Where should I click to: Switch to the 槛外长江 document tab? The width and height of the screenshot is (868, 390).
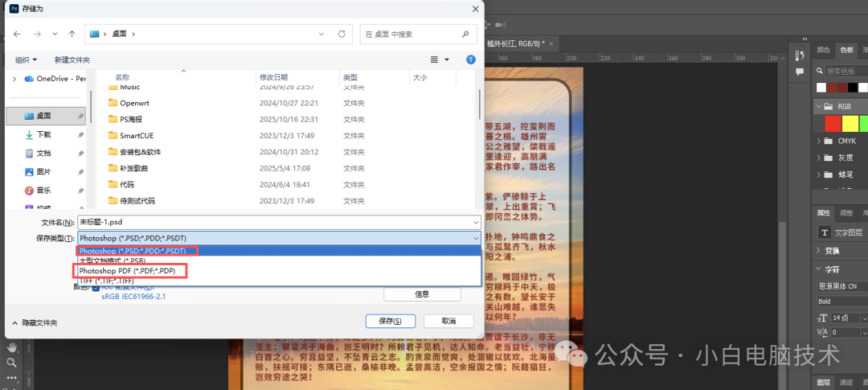515,43
